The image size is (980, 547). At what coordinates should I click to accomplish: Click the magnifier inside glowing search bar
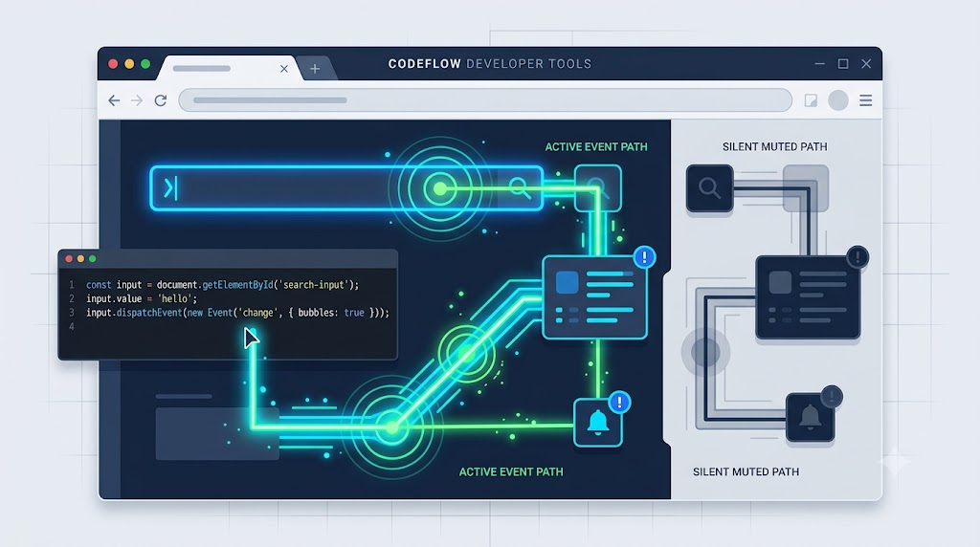click(x=520, y=187)
